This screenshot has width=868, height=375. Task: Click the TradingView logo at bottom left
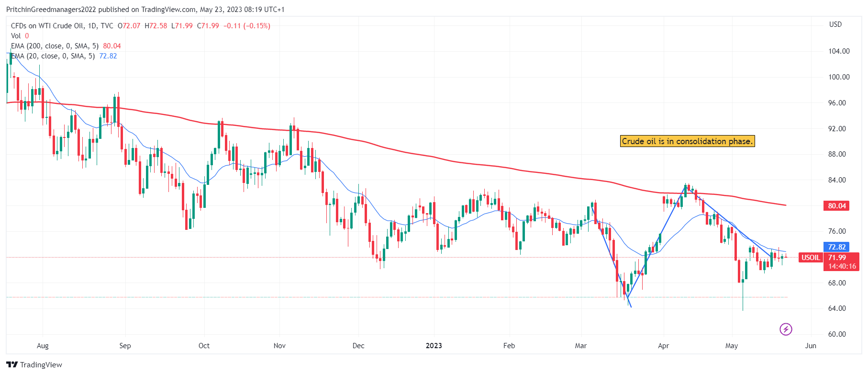(34, 364)
